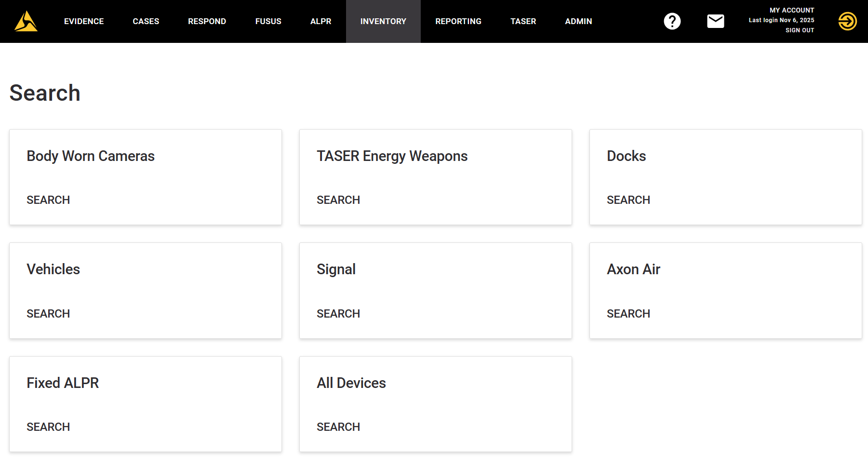868x466 pixels.
Task: Search Body Worn Cameras inventory
Action: [x=48, y=200]
